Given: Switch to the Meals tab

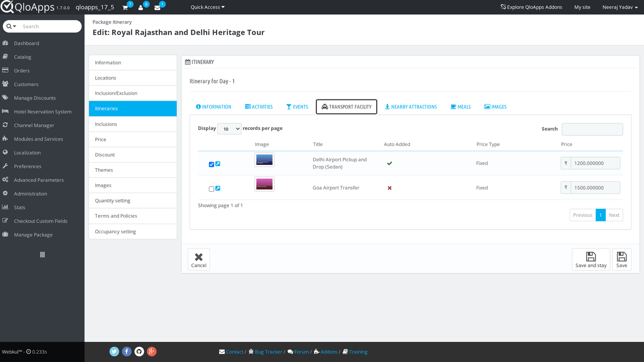Looking at the screenshot, I should click(460, 107).
